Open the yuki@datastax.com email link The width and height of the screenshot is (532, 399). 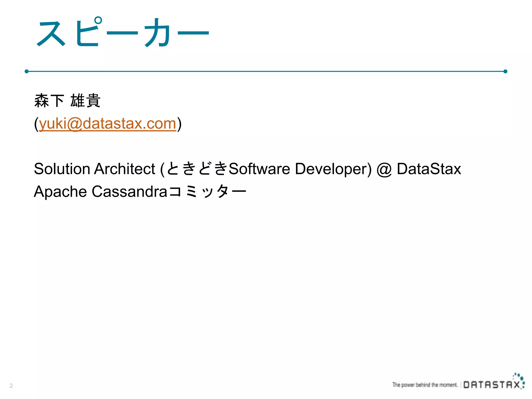pyautogui.click(x=108, y=123)
